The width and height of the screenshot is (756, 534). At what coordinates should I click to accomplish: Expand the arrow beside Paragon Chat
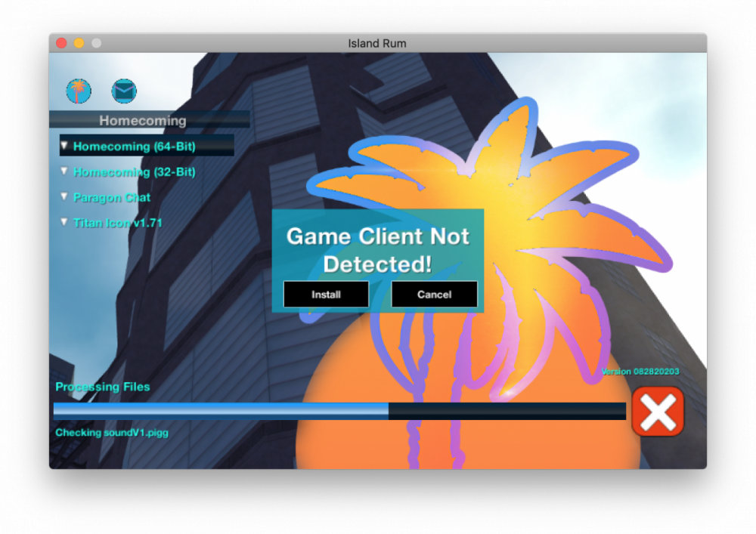coord(64,196)
